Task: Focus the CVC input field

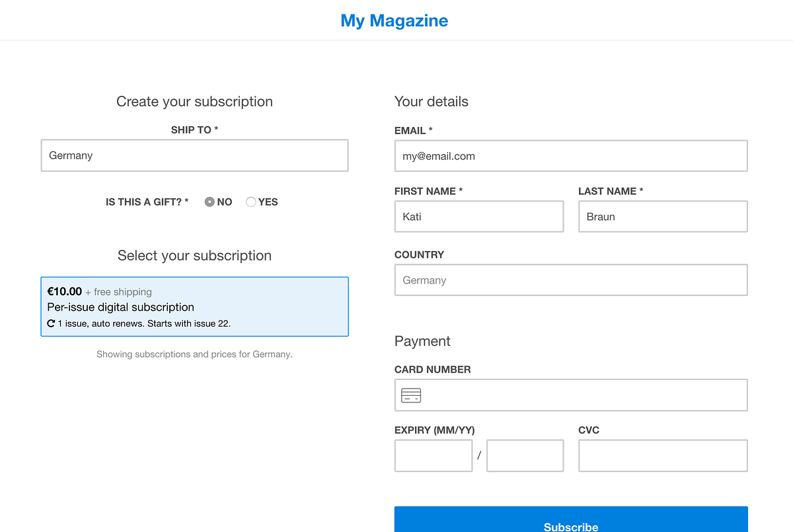Action: click(x=663, y=456)
